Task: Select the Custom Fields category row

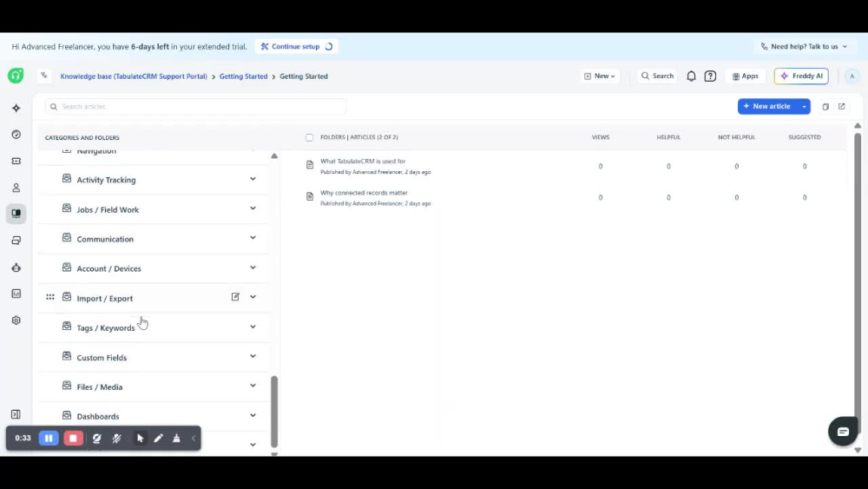Action: (x=154, y=357)
